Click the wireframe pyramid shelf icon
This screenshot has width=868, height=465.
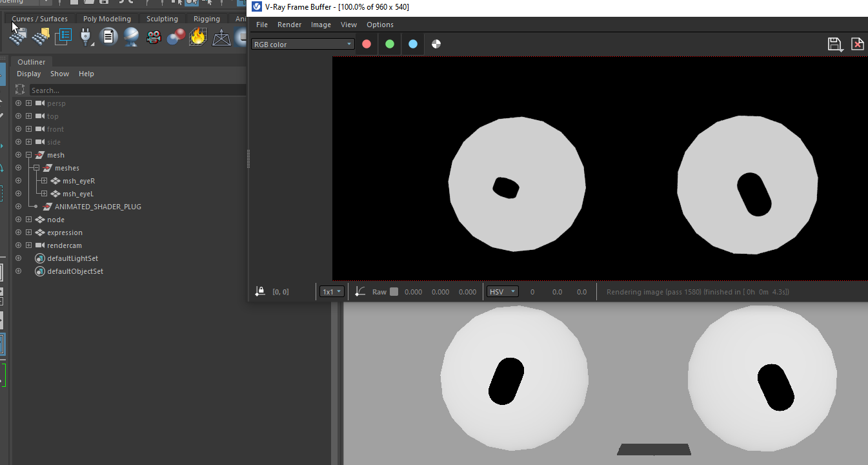tap(221, 37)
